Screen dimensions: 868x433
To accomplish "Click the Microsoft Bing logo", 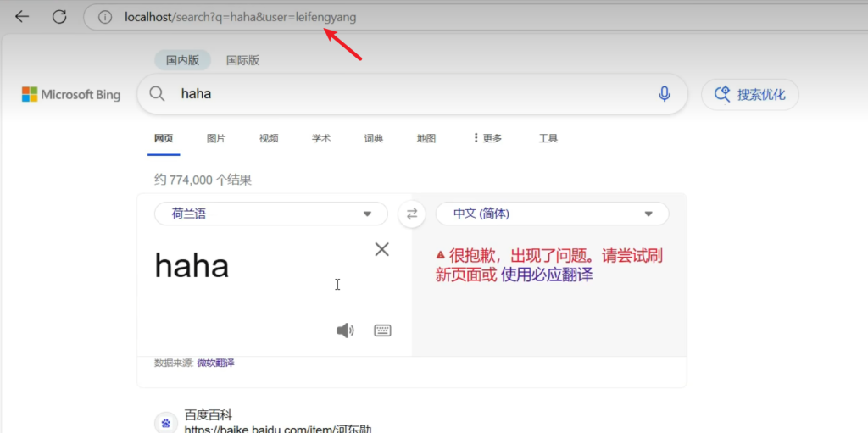I will point(71,95).
